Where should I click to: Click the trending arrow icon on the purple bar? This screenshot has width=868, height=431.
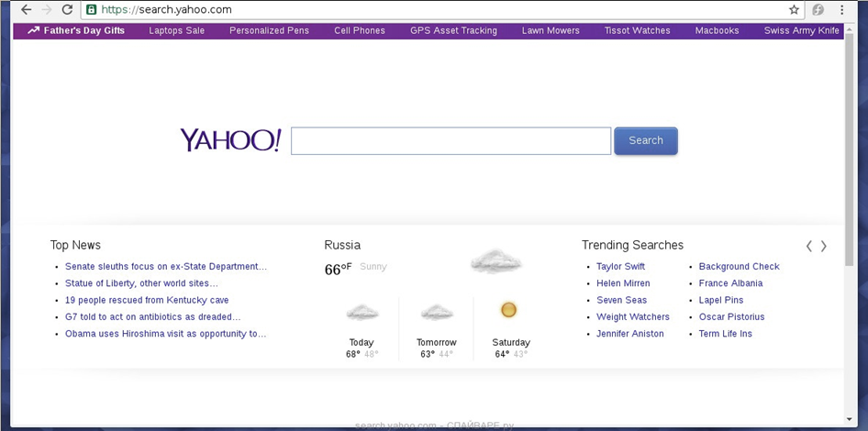(33, 30)
